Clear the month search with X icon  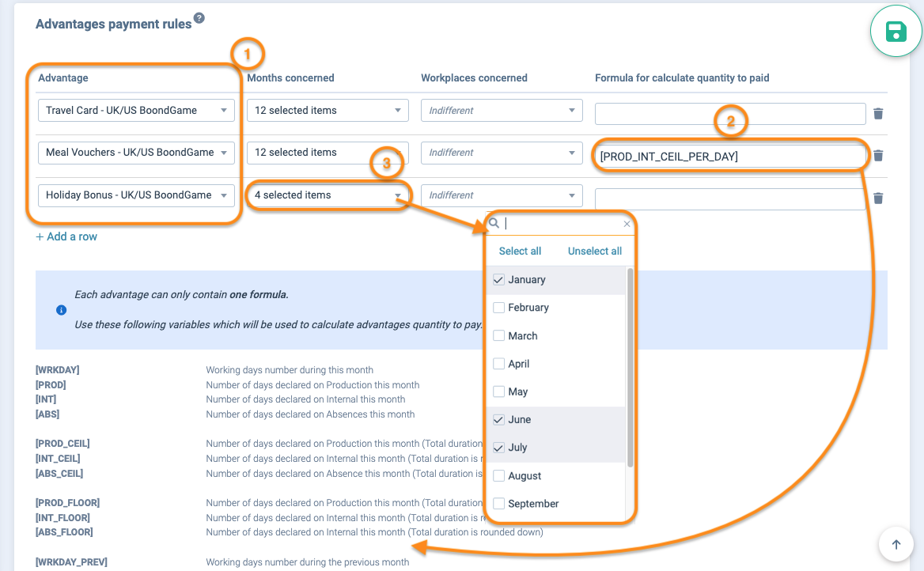pos(627,225)
